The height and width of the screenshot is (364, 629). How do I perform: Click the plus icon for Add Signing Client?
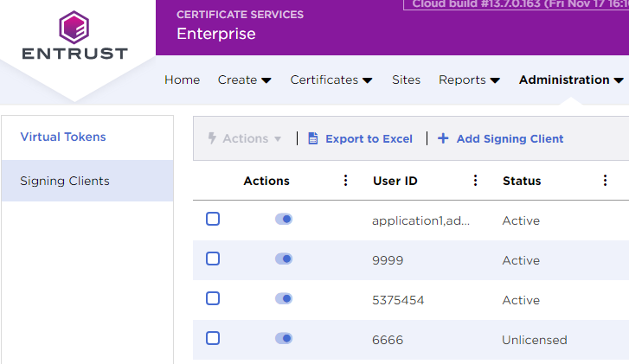(443, 138)
